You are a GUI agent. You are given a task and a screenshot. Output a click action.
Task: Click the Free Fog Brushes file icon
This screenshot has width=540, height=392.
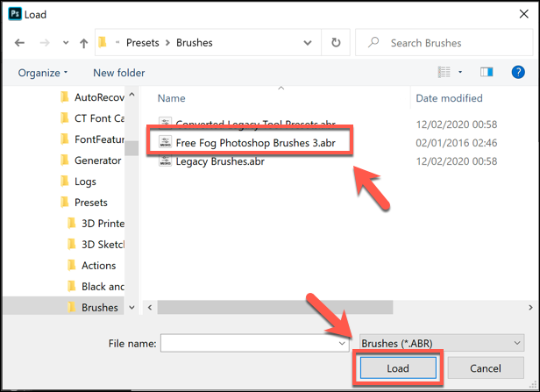165,141
